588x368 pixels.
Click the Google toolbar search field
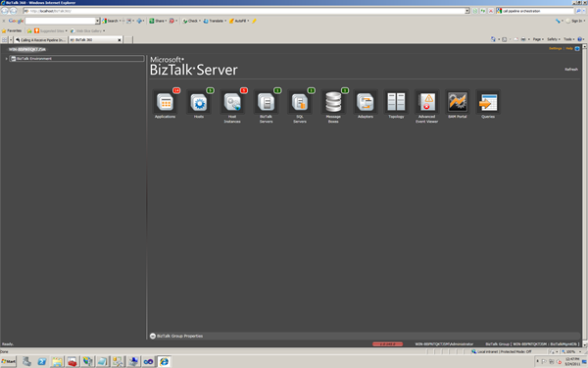(x=61, y=21)
